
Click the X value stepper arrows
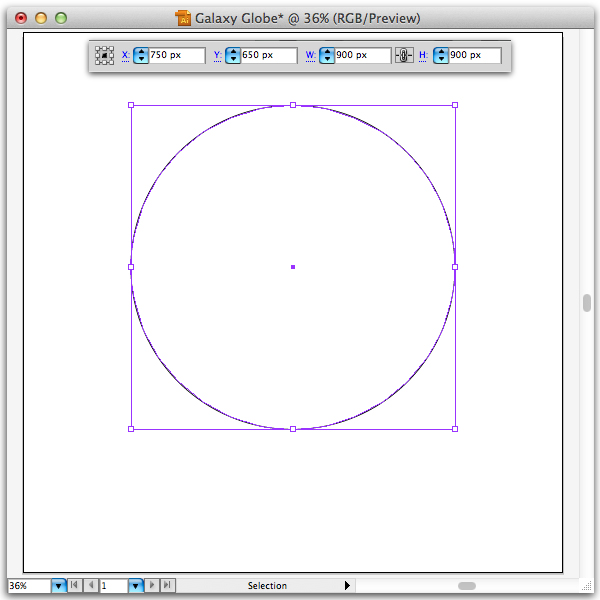[x=141, y=55]
